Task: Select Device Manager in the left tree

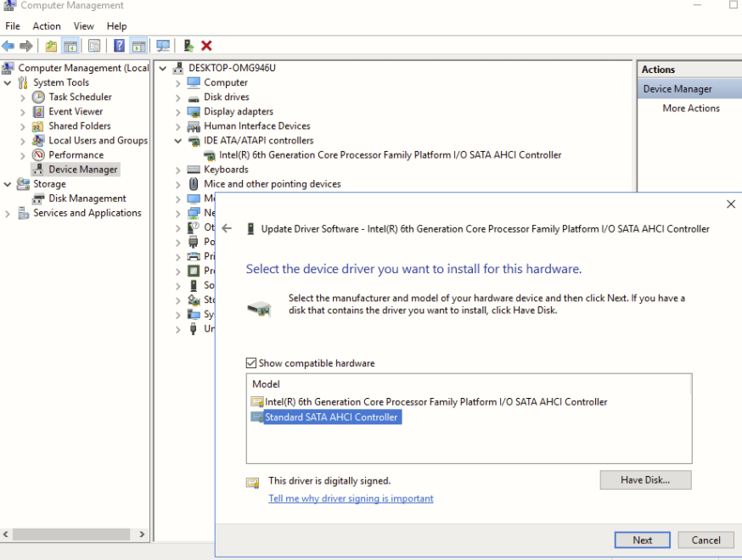Action: [83, 170]
